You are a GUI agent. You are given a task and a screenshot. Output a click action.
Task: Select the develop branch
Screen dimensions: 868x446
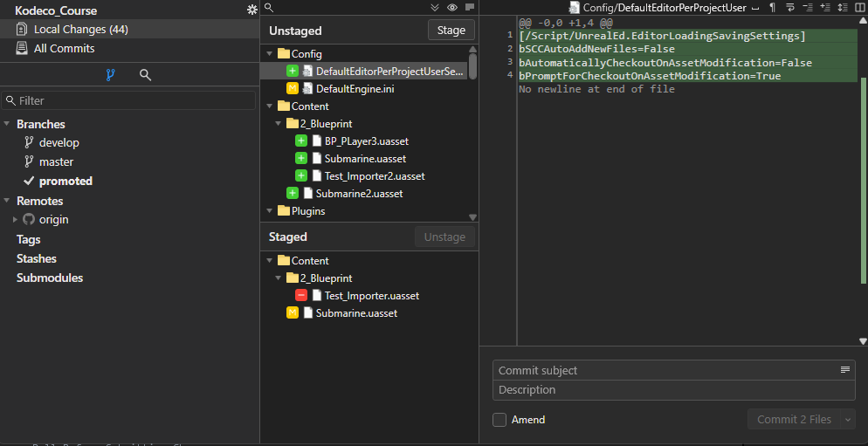pyautogui.click(x=59, y=143)
